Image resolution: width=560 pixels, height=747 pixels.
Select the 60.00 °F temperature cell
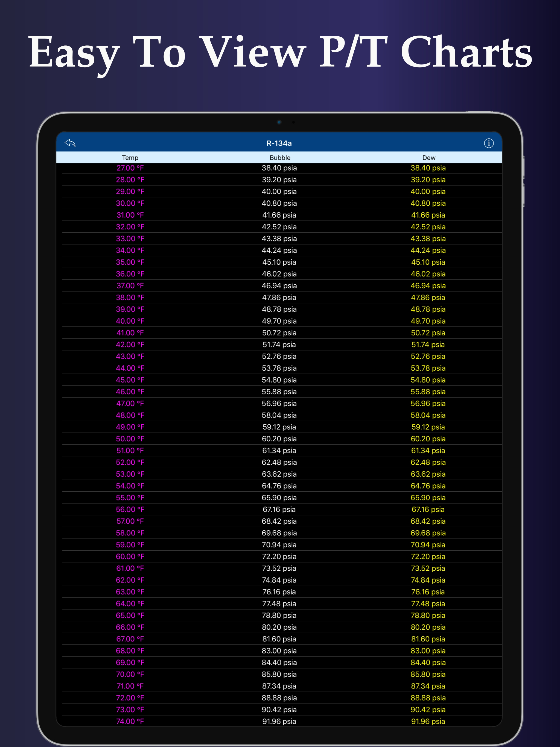coord(130,556)
